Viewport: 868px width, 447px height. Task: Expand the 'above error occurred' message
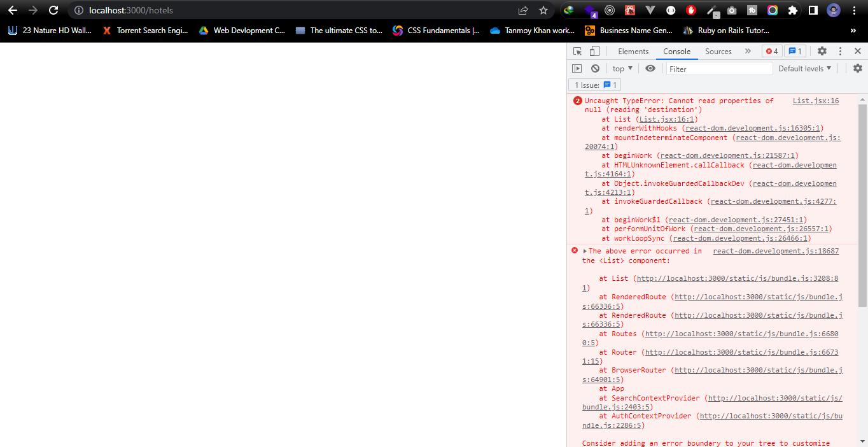pos(585,251)
